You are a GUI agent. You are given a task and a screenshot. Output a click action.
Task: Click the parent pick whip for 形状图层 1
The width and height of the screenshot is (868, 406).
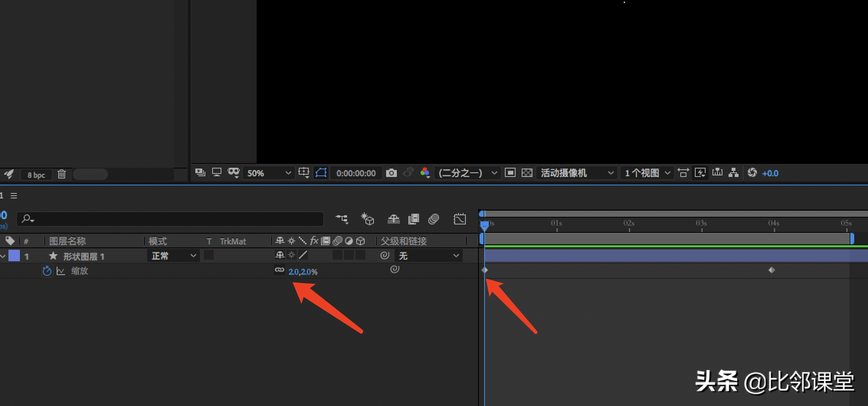[385, 255]
